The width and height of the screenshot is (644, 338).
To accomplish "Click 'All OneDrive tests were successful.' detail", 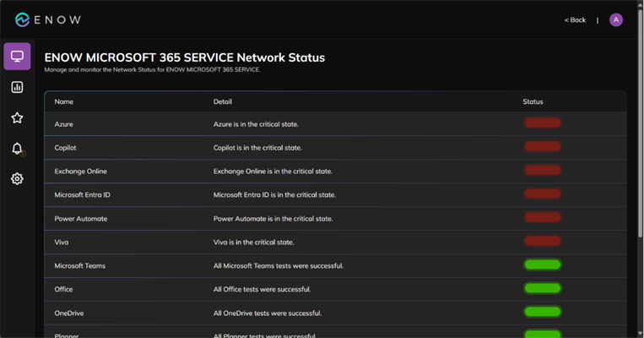I will coord(268,313).
